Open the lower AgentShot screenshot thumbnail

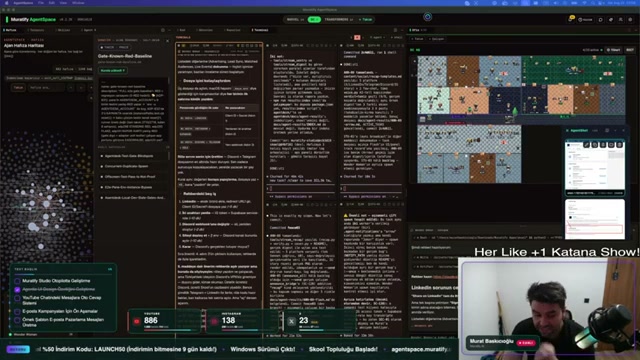[595, 219]
